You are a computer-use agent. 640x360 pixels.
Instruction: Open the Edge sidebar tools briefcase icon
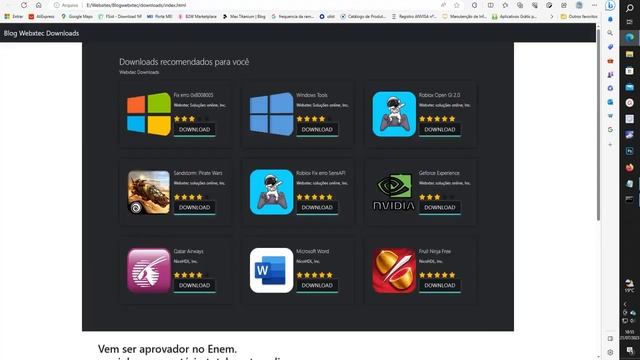point(610,61)
